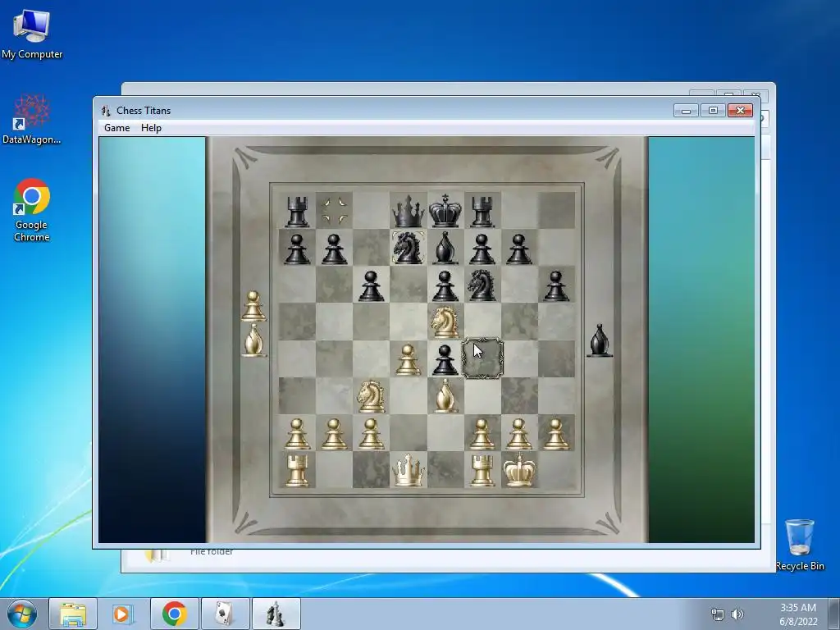Viewport: 840px width, 630px height.
Task: Maximize the Chess Titans window
Action: pos(713,111)
